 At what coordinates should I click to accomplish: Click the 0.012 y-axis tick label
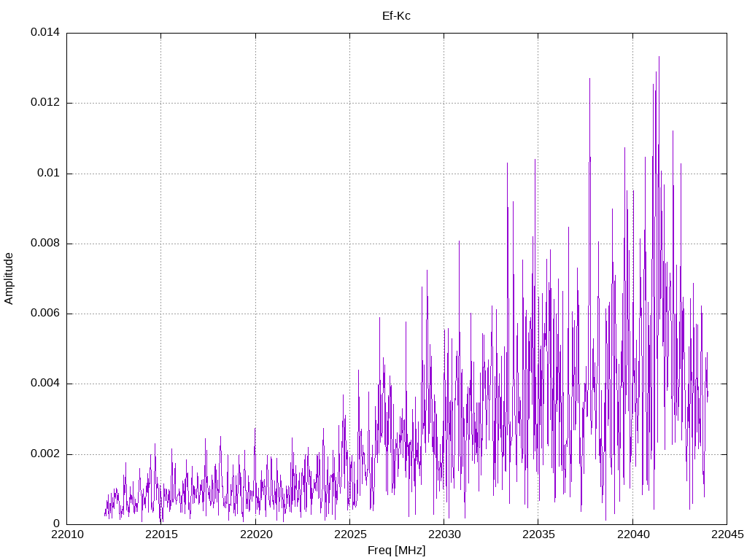pyautogui.click(x=45, y=102)
